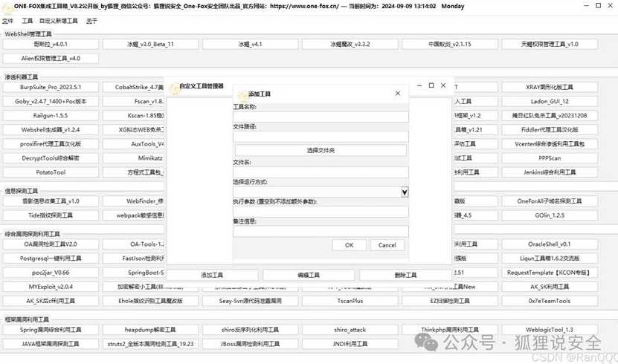Open JNDI利用工具
The height and width of the screenshot is (364, 618).
point(350,343)
